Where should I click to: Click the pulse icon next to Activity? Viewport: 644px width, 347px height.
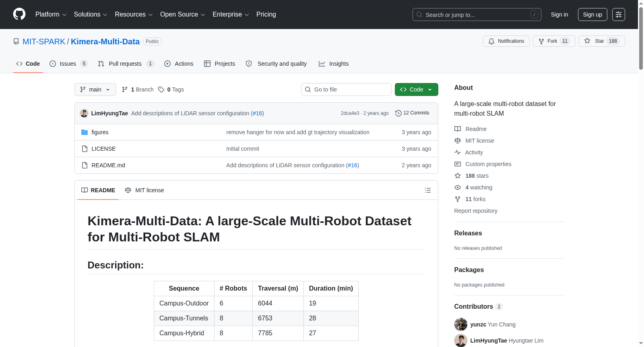coord(458,152)
